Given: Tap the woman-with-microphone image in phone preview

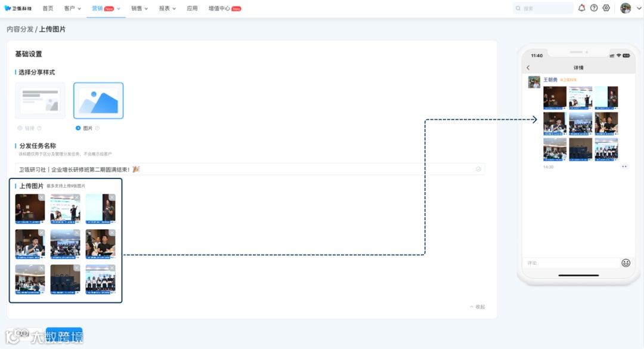Looking at the screenshot, I should [606, 97].
